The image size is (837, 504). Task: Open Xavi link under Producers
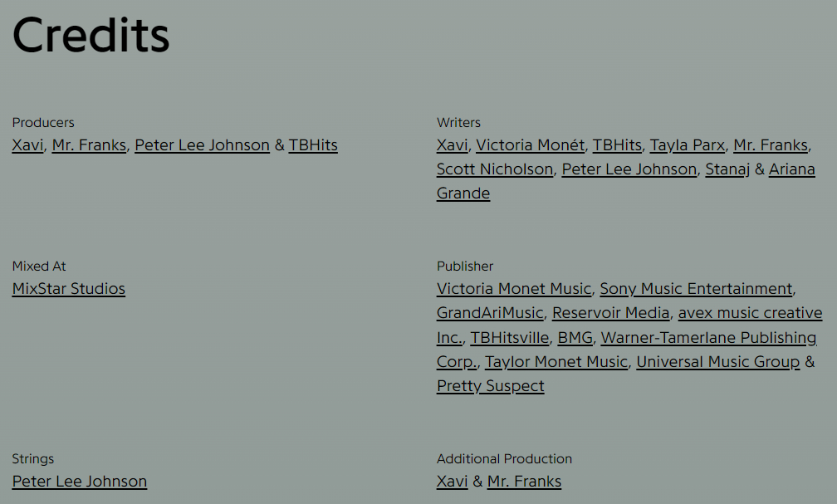[27, 145]
